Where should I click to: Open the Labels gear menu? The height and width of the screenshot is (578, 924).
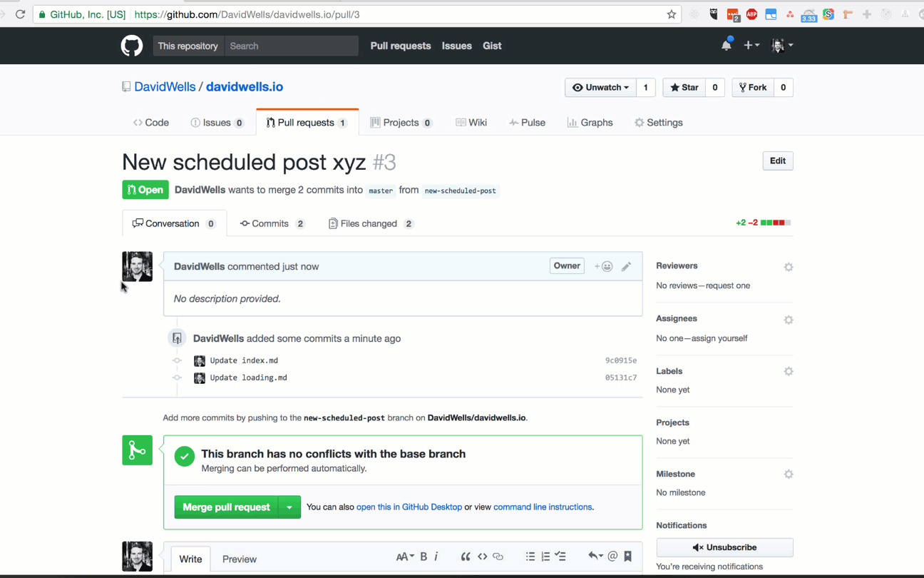789,371
